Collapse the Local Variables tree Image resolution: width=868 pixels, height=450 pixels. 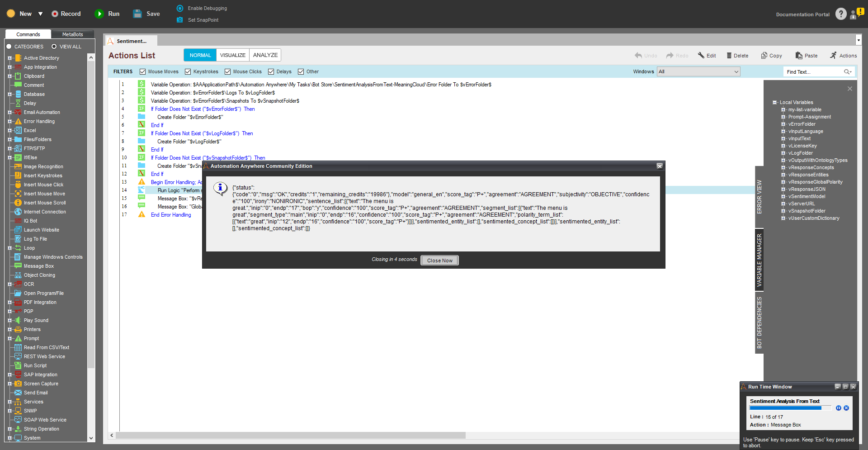pyautogui.click(x=775, y=102)
